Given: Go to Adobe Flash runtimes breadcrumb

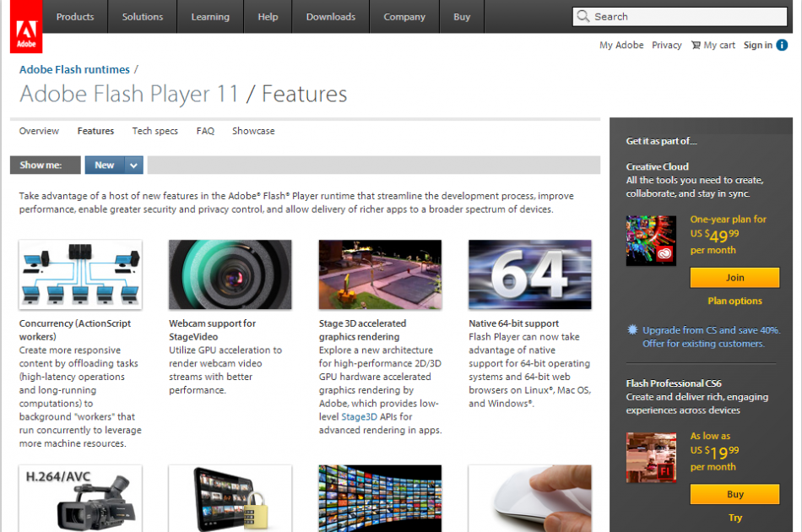Looking at the screenshot, I should tap(74, 69).
